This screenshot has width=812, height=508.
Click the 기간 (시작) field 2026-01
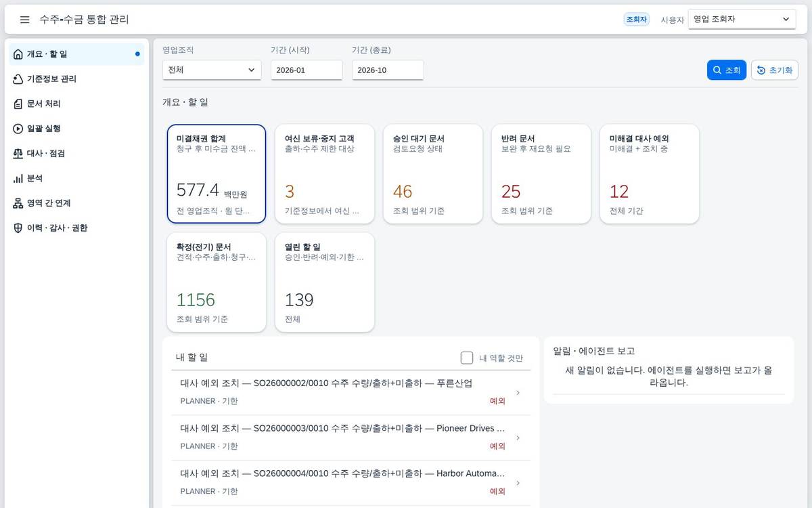[x=307, y=70]
